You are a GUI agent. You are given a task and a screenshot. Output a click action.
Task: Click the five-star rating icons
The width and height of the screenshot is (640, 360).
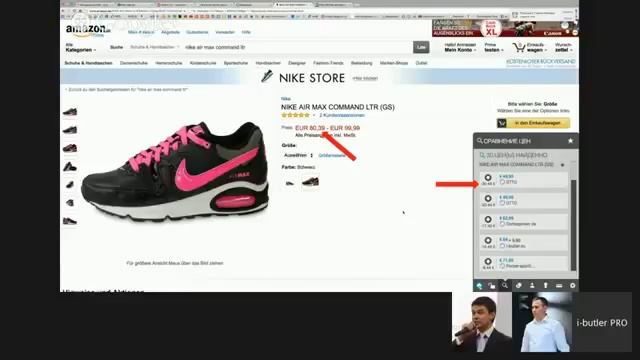pos(296,115)
